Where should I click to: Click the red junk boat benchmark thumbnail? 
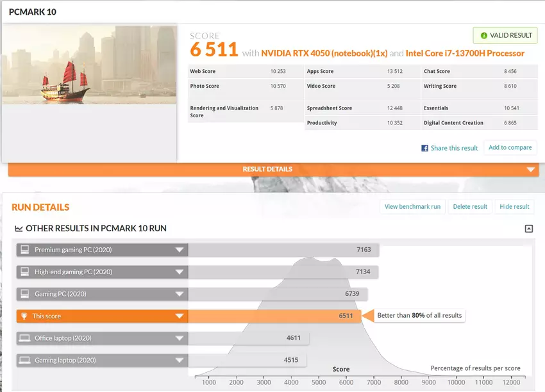coord(89,65)
